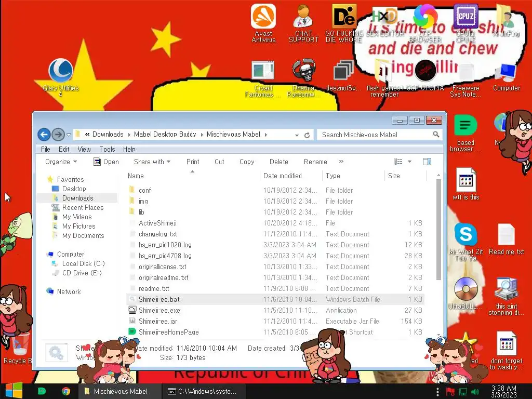Open Chrome from the taskbar
The height and width of the screenshot is (399, 532).
(66, 391)
